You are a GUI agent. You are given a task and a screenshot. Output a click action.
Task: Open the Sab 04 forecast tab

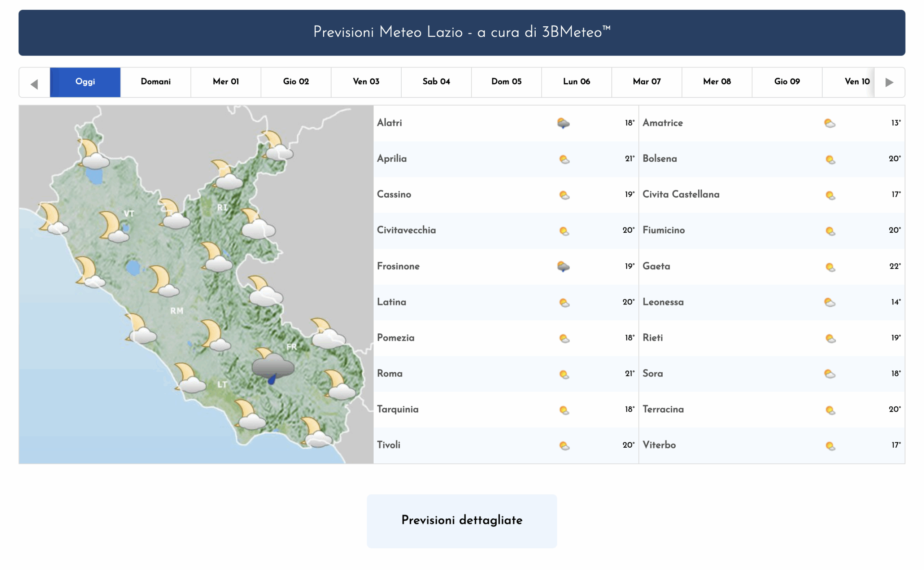436,82
